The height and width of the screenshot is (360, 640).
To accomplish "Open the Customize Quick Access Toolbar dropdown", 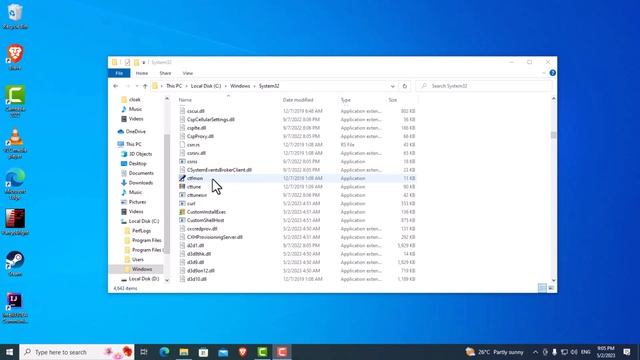I will (143, 62).
